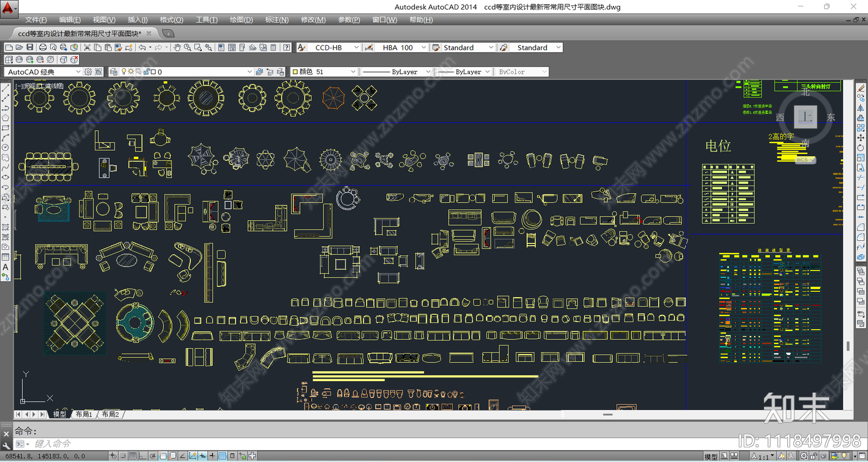Click the Table Style icon beside Standard
Image resolution: width=868 pixels, height=462 pixels.
(x=436, y=48)
